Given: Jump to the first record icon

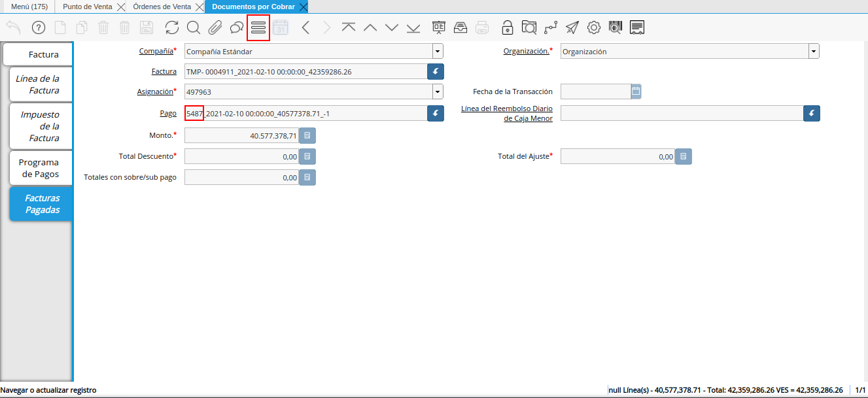Looking at the screenshot, I should coord(349,27).
